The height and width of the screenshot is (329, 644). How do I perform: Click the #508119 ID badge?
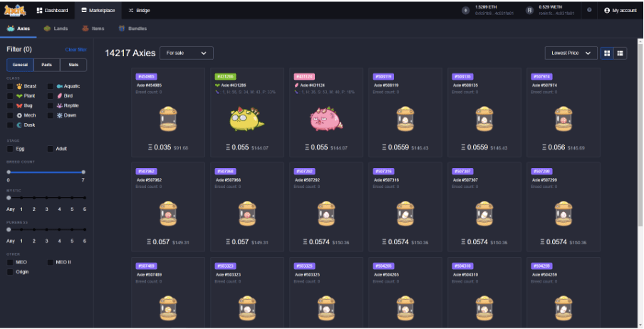(x=383, y=76)
